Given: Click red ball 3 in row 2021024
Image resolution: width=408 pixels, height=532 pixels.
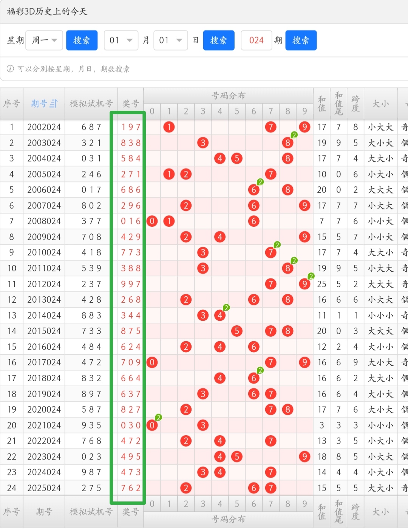Looking at the screenshot, I should (x=203, y=425).
